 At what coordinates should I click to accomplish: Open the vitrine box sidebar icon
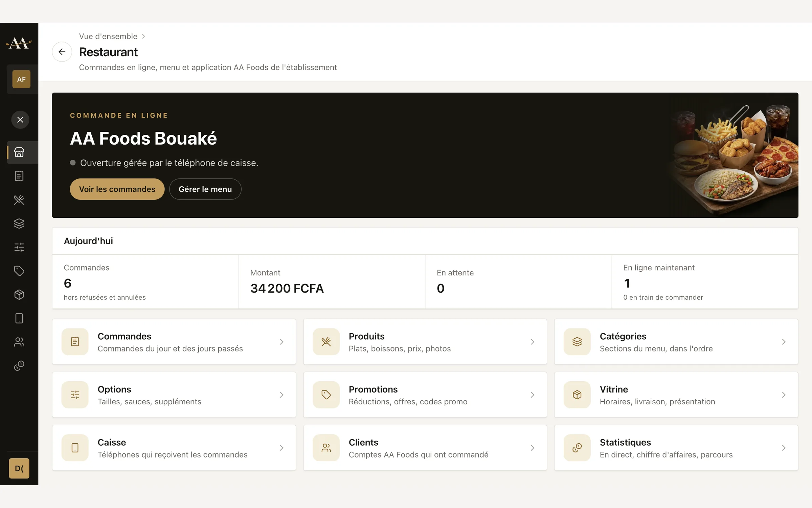[19, 295]
